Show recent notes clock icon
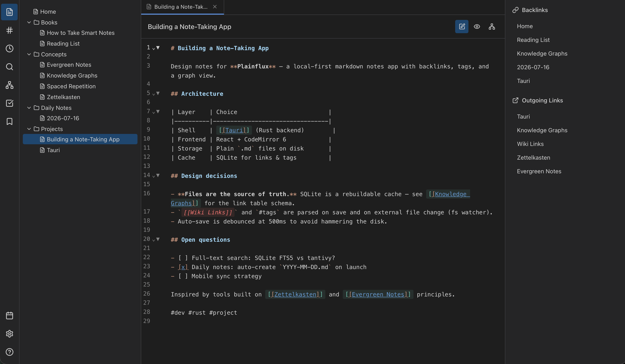 coord(9,48)
